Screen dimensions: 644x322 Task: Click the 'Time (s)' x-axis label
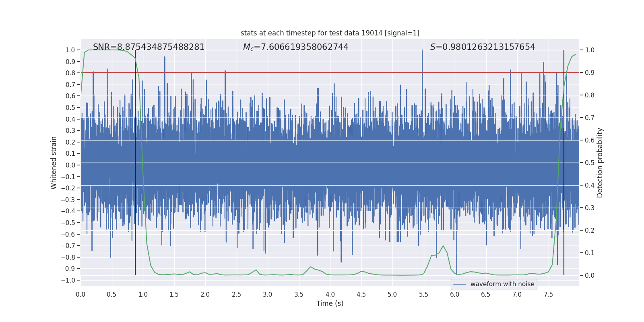click(330, 303)
